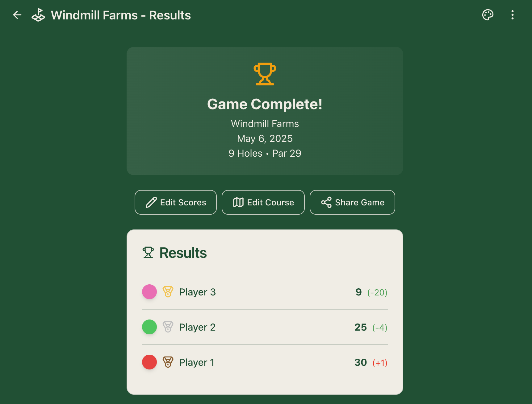Click the bronze medal icon for Player 1
The image size is (532, 404).
tap(168, 362)
